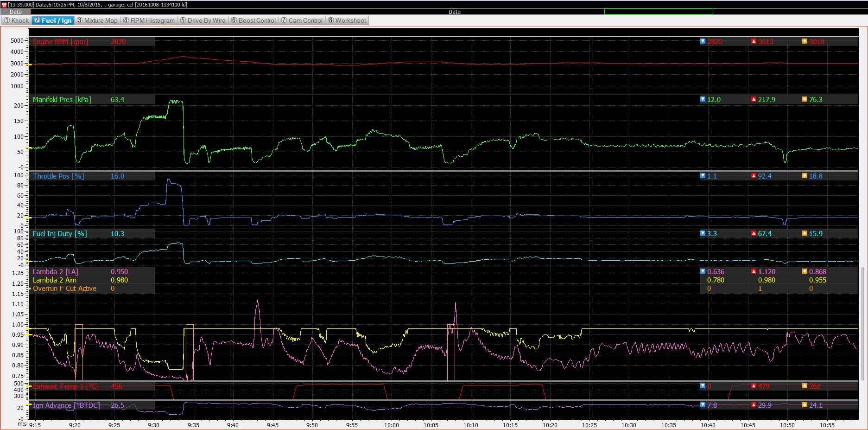Click the Engine RPM cursor value 2870
The height and width of the screenshot is (430, 868).
click(x=118, y=41)
